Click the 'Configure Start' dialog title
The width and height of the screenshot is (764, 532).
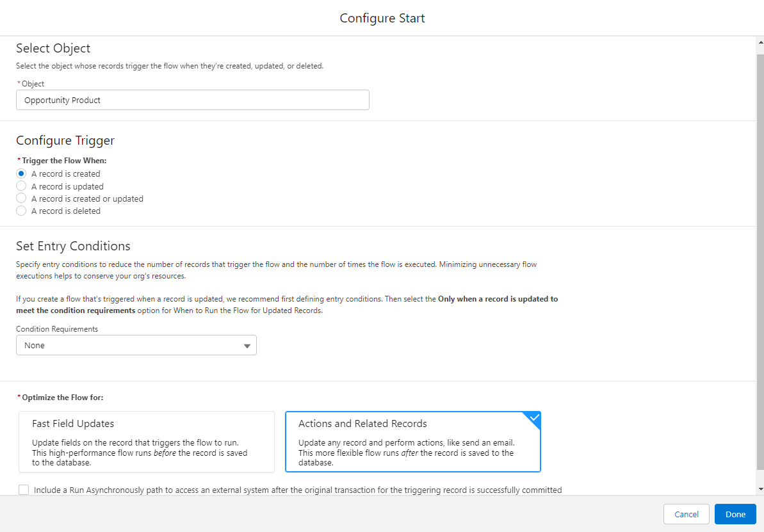click(382, 18)
